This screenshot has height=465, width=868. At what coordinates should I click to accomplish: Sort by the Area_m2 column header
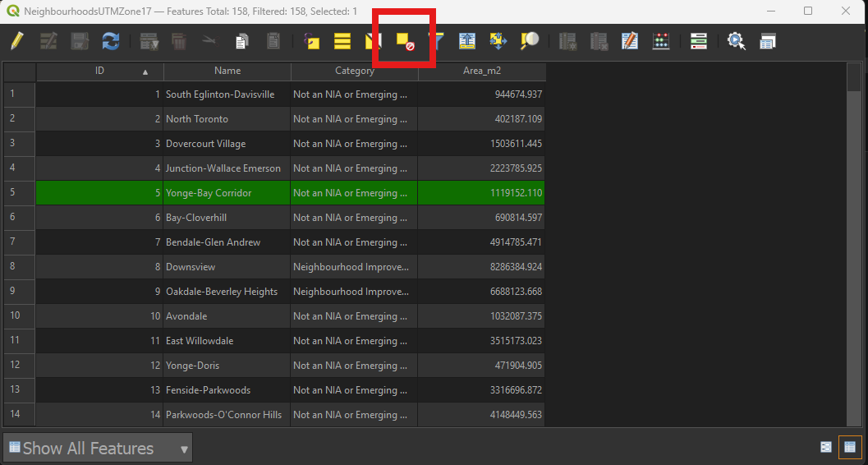[x=482, y=71]
